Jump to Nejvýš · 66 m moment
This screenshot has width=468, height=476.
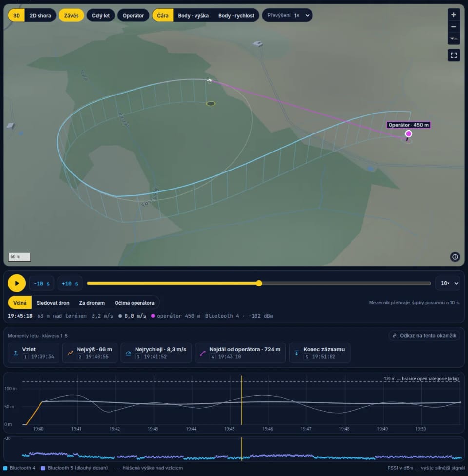90,353
